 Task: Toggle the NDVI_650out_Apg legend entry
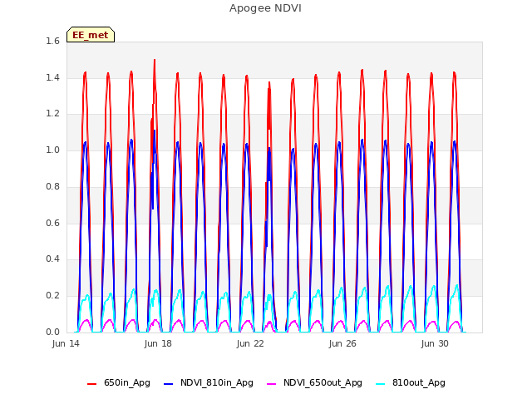click(314, 383)
